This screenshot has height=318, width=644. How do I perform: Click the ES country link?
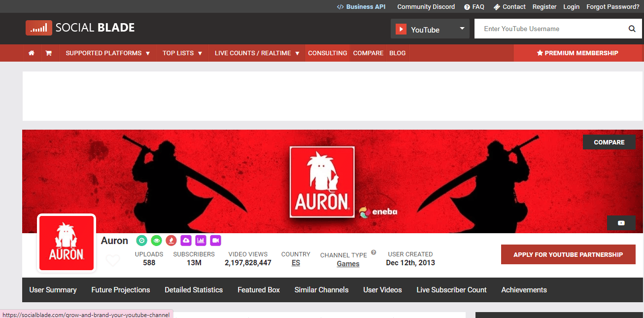click(296, 263)
